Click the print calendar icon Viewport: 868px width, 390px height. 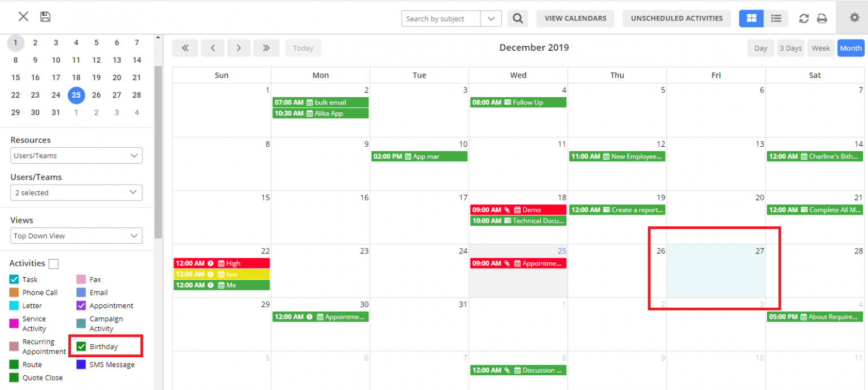click(822, 17)
